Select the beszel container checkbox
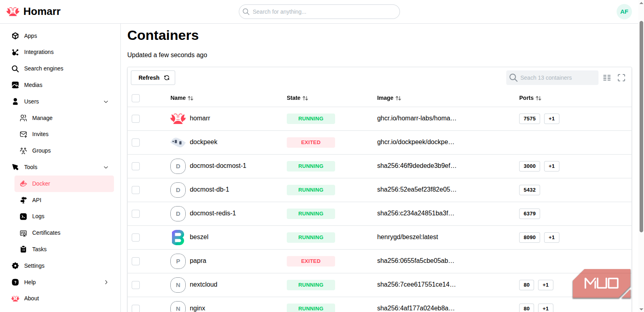This screenshot has height=312, width=644. point(136,238)
